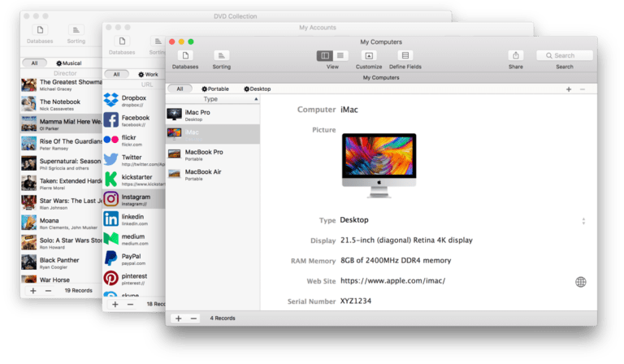Select the flickr account row
The height and width of the screenshot is (364, 624).
click(x=134, y=140)
